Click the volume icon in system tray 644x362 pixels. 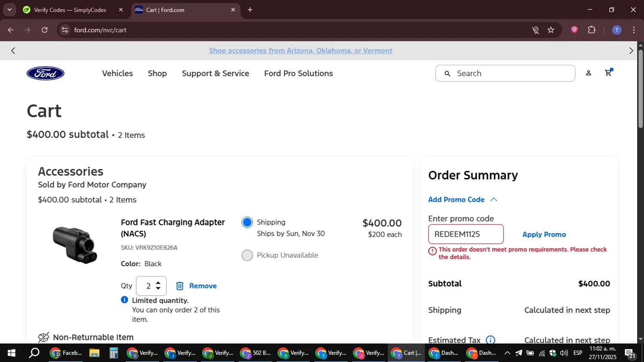point(564,353)
